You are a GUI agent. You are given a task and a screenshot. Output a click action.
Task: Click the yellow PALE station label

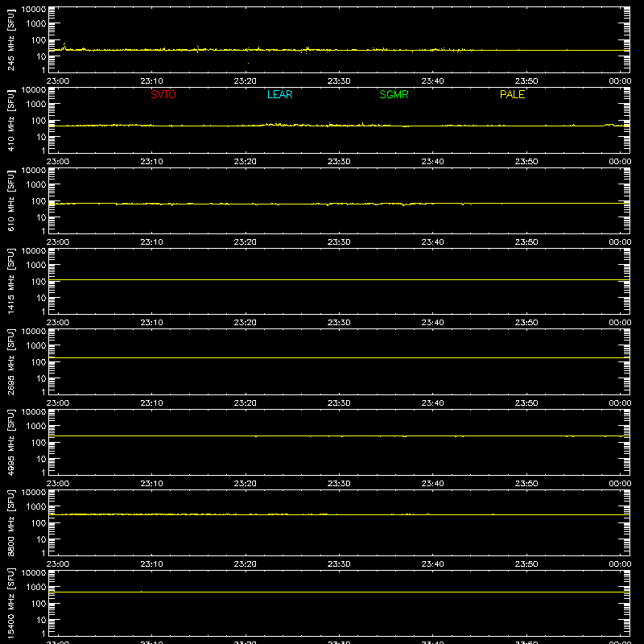[x=512, y=94]
